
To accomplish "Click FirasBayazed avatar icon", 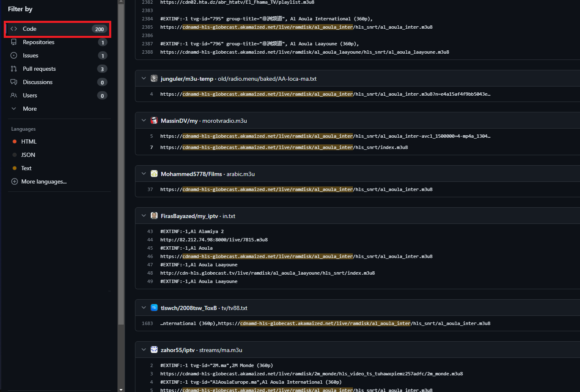I will (154, 216).
